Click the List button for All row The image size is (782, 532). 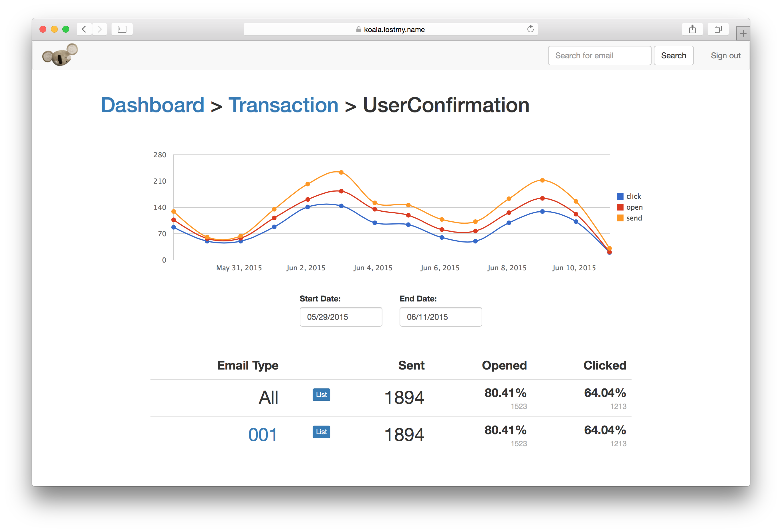[x=321, y=394]
